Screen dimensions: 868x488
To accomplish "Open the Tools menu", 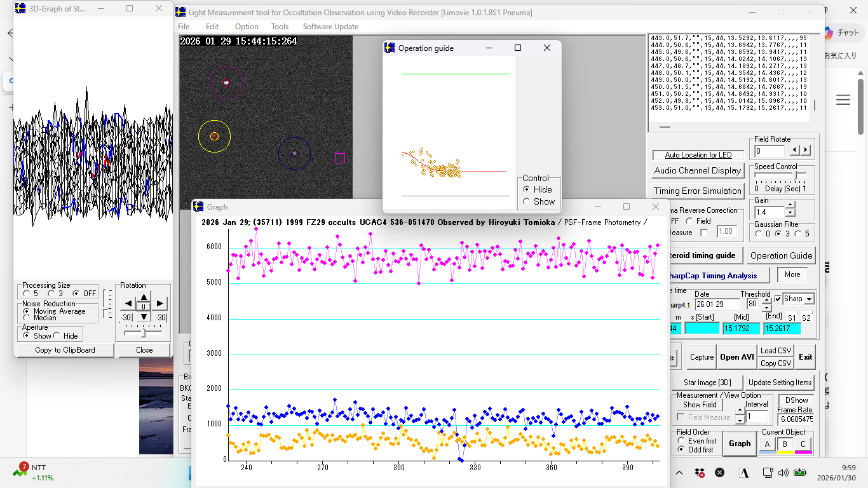I will tap(280, 27).
